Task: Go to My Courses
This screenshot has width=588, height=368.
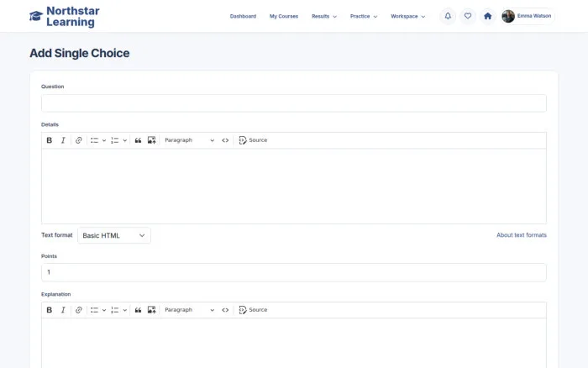Action: click(x=284, y=17)
